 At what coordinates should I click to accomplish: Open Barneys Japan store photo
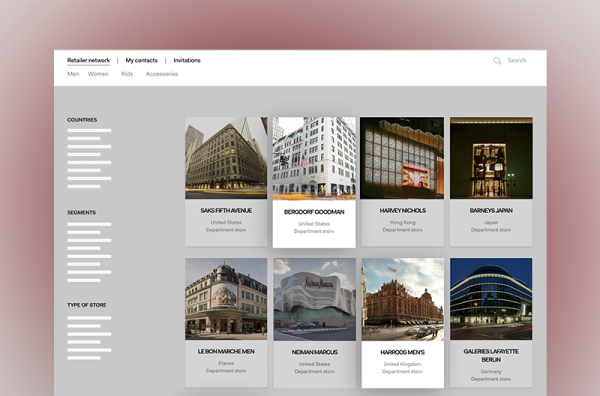pos(491,158)
